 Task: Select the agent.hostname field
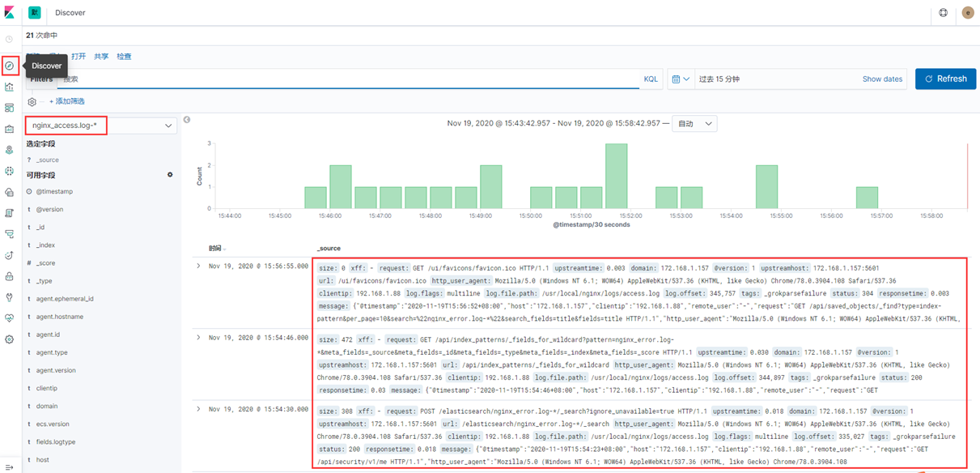coord(60,317)
